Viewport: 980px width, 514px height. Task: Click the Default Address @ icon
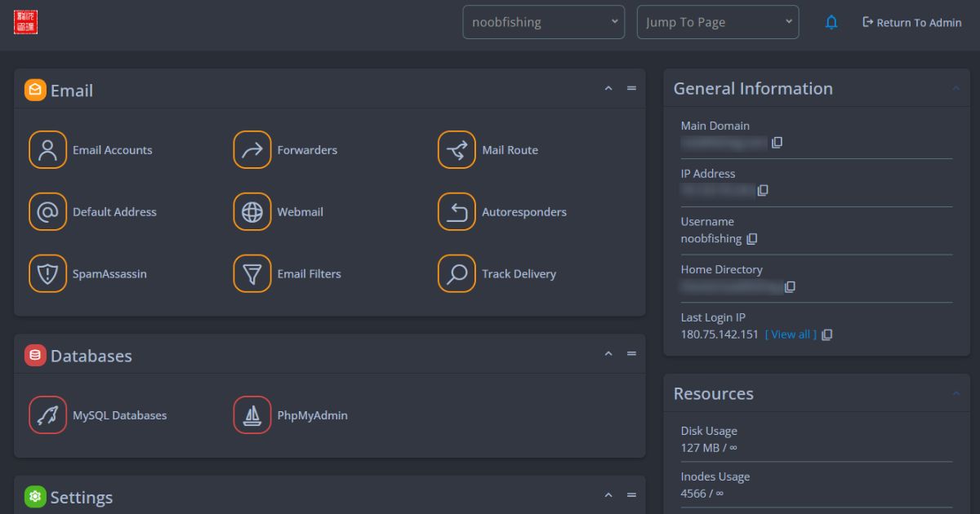pyautogui.click(x=48, y=212)
